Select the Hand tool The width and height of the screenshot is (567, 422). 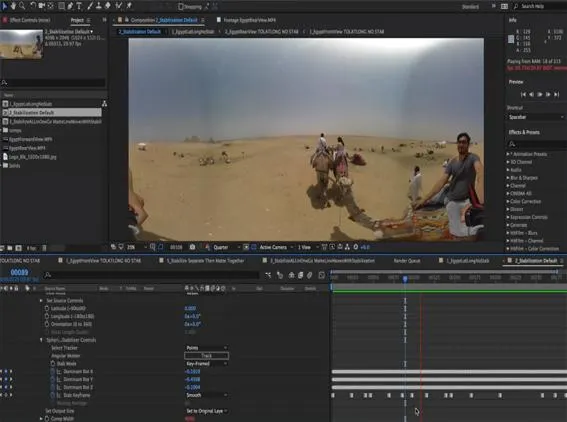14,5
